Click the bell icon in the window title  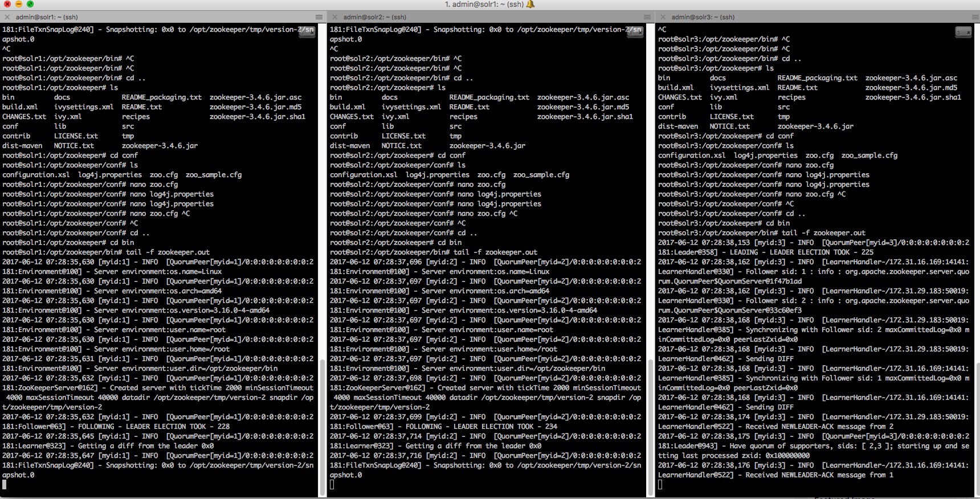click(x=530, y=5)
